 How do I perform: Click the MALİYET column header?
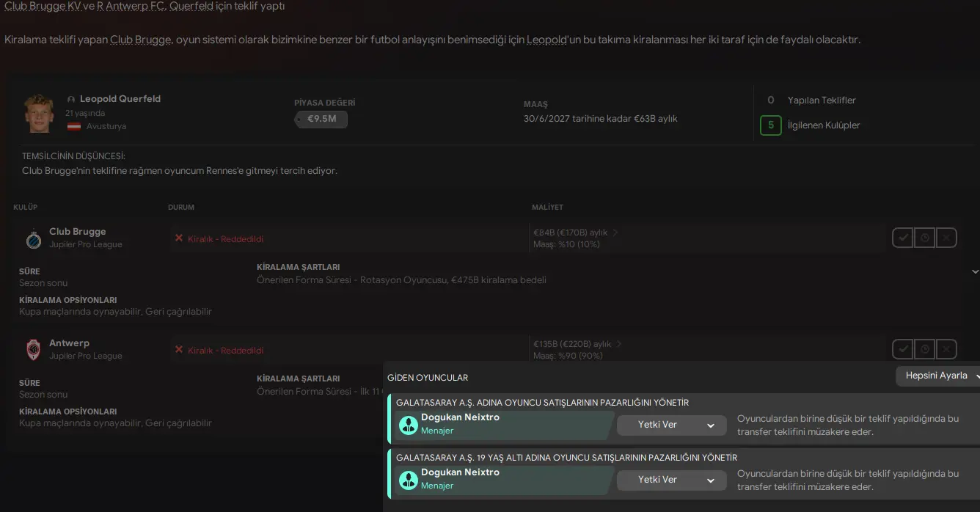pos(547,208)
